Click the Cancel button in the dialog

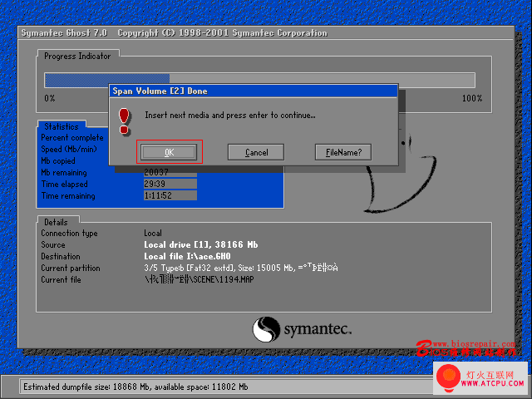tap(256, 152)
